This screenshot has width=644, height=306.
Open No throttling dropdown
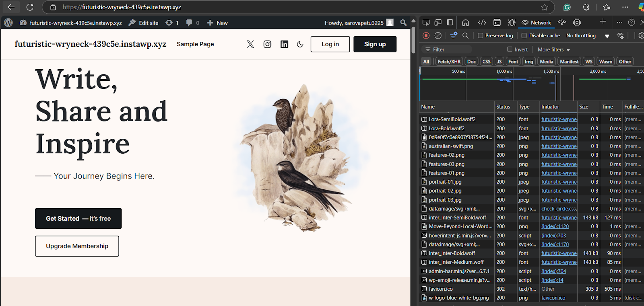pyautogui.click(x=588, y=35)
